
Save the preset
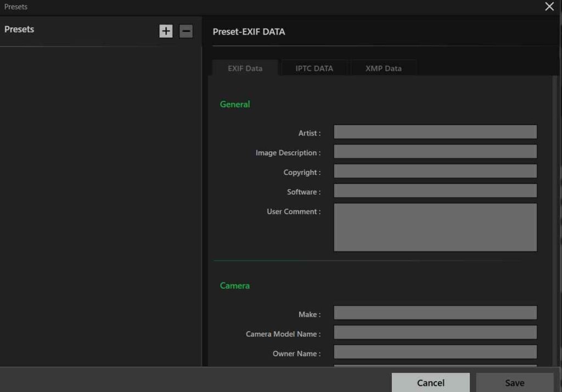(x=515, y=383)
